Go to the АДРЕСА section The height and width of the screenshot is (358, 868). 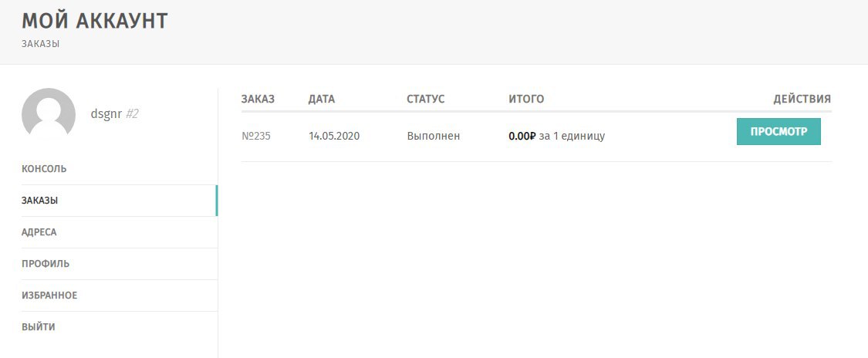[x=39, y=232]
